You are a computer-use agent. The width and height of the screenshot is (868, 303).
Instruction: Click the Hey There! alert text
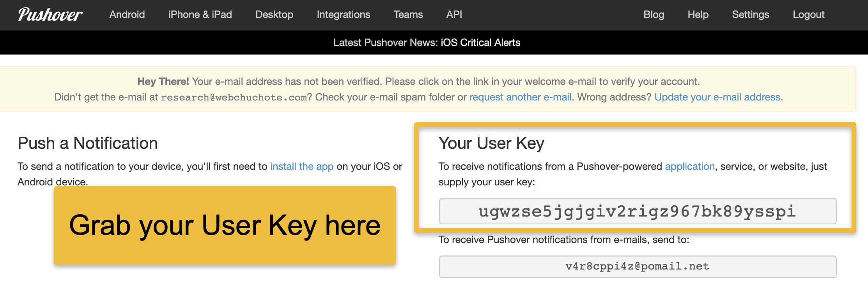pyautogui.click(x=163, y=81)
